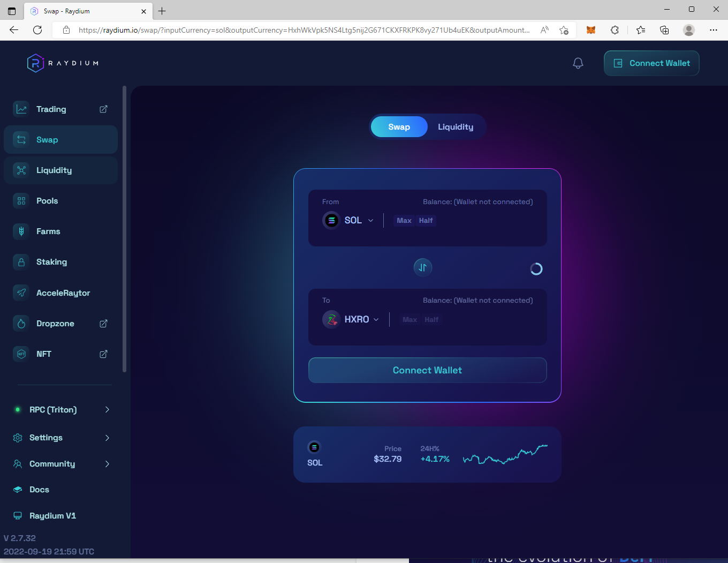Open notifications bell icon
The height and width of the screenshot is (563, 728).
[578, 63]
